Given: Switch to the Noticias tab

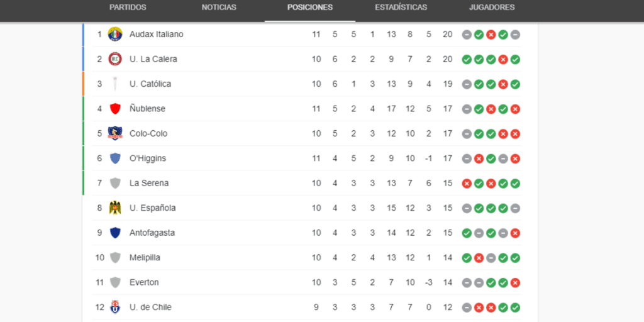Looking at the screenshot, I should (219, 8).
